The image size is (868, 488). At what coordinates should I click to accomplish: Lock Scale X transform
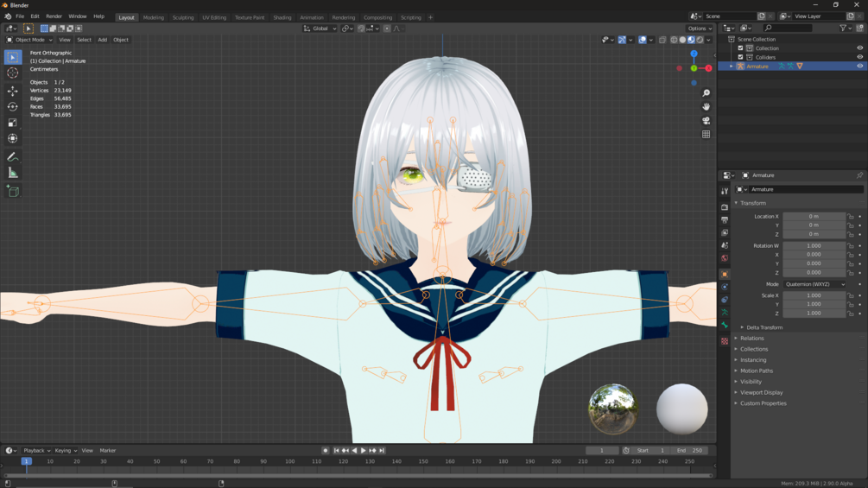[851, 295]
